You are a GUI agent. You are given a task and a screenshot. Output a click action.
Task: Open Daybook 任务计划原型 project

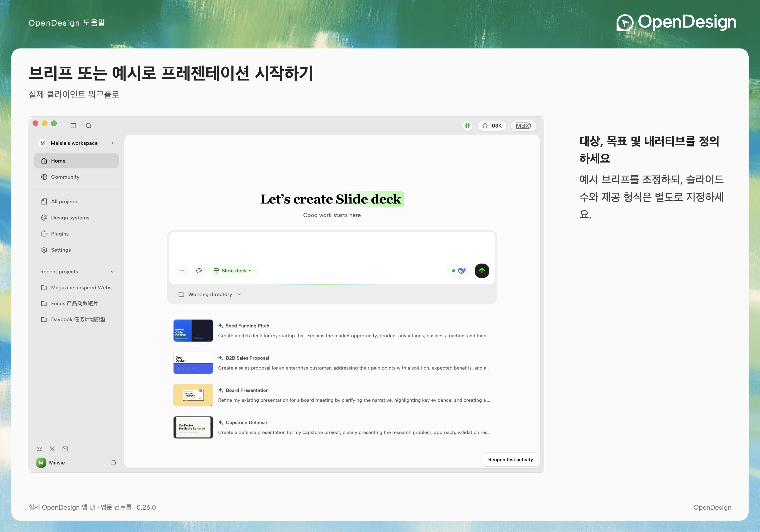coord(77,319)
